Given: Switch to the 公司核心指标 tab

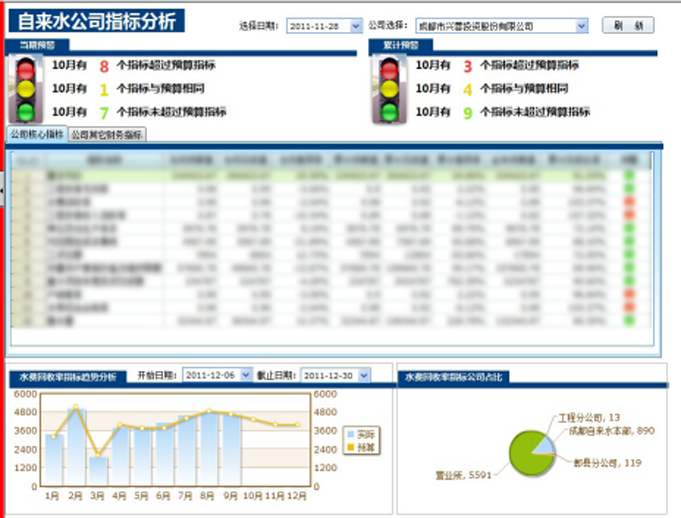Looking at the screenshot, I should click(36, 134).
